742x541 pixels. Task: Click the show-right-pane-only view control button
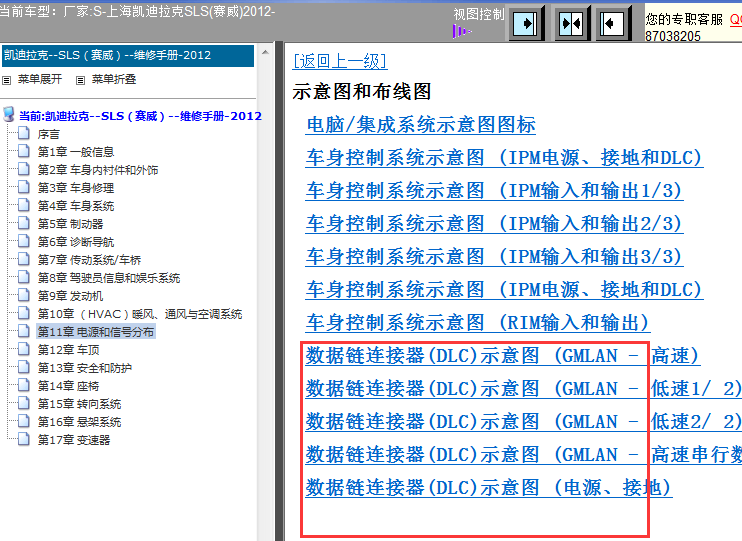[x=526, y=23]
